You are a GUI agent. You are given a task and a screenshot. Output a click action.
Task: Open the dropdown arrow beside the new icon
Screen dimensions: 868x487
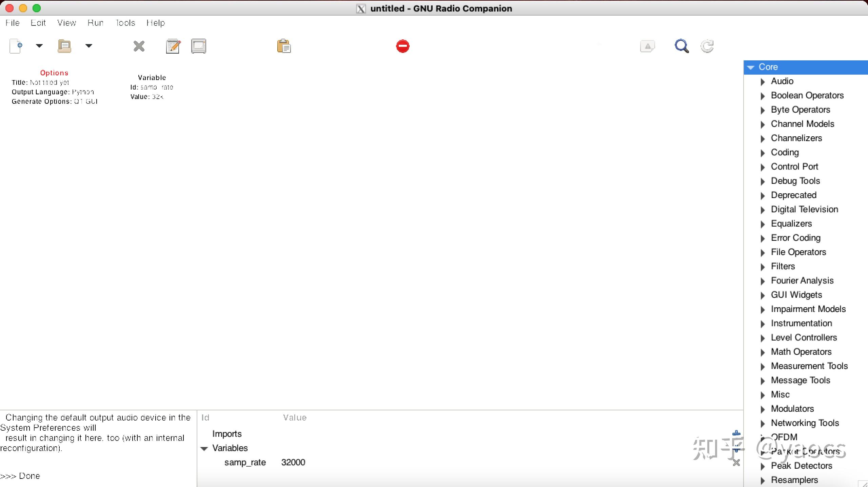pyautogui.click(x=39, y=45)
